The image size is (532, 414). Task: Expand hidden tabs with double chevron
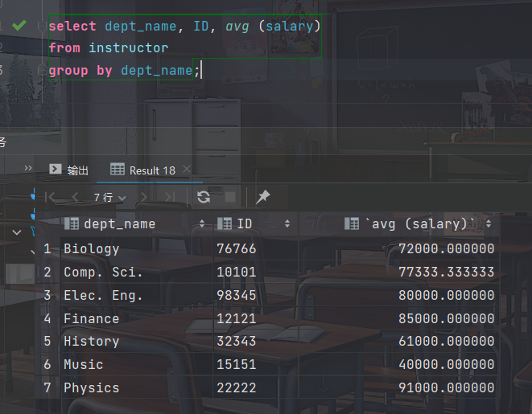(x=28, y=168)
